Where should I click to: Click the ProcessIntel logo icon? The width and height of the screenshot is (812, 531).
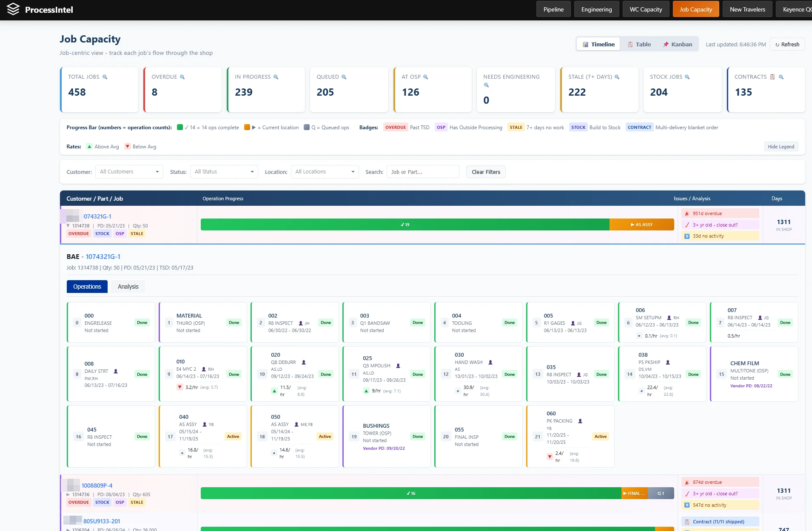click(13, 9)
